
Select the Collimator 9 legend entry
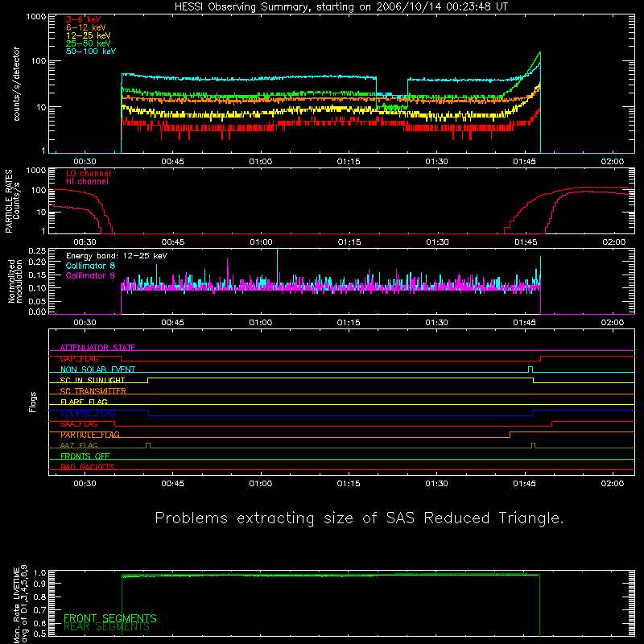90,275
